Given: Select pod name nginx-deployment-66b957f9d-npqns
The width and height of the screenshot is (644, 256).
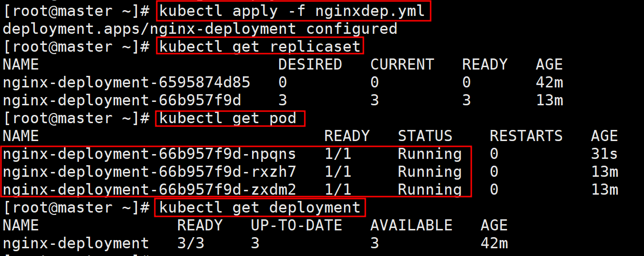Looking at the screenshot, I should pos(150,154).
